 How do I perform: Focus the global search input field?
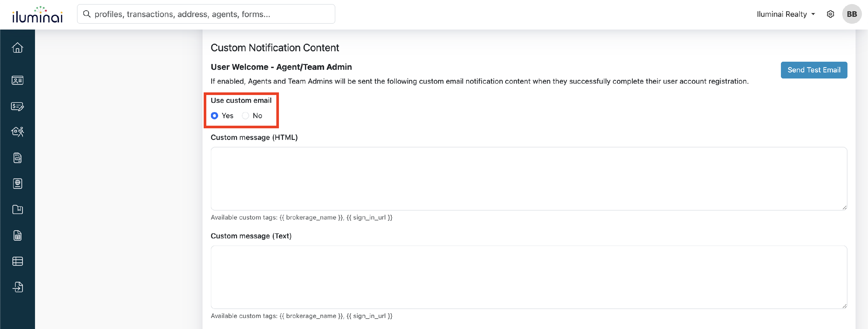pos(206,14)
